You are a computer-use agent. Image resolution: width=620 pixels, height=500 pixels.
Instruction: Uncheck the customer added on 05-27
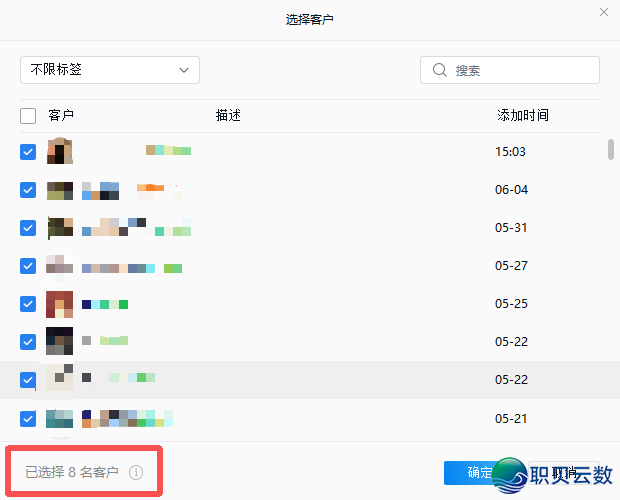(x=28, y=266)
